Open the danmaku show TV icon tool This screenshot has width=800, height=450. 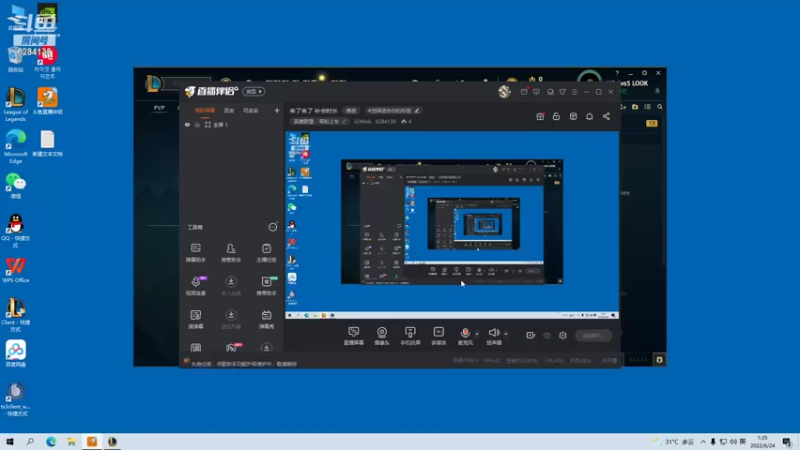tap(266, 319)
